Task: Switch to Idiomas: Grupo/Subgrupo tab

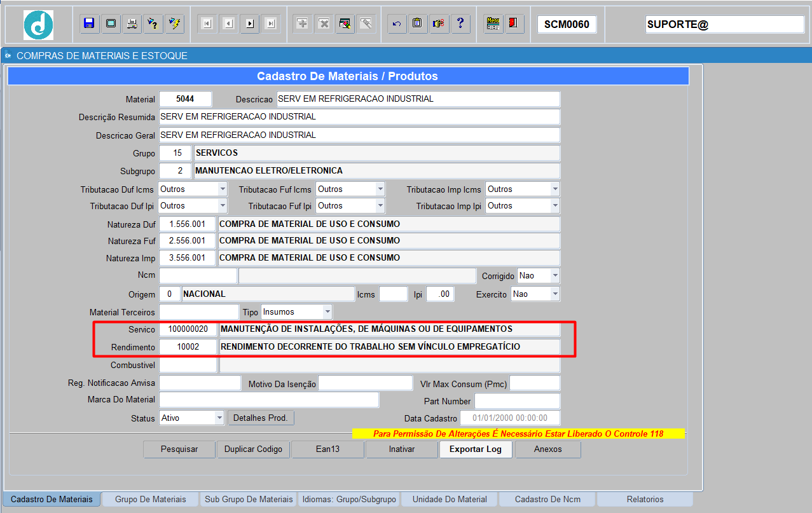Action: pyautogui.click(x=350, y=499)
